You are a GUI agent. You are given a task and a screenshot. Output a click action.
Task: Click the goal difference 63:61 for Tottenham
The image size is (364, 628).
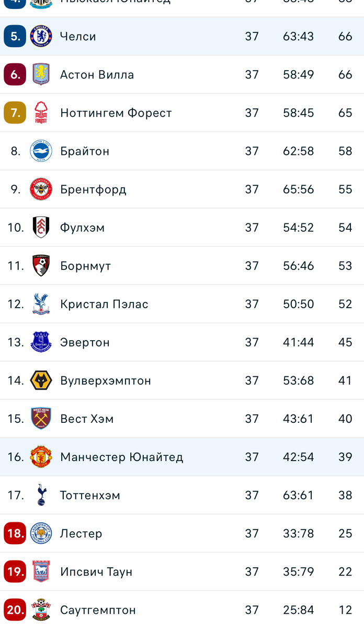point(298,495)
